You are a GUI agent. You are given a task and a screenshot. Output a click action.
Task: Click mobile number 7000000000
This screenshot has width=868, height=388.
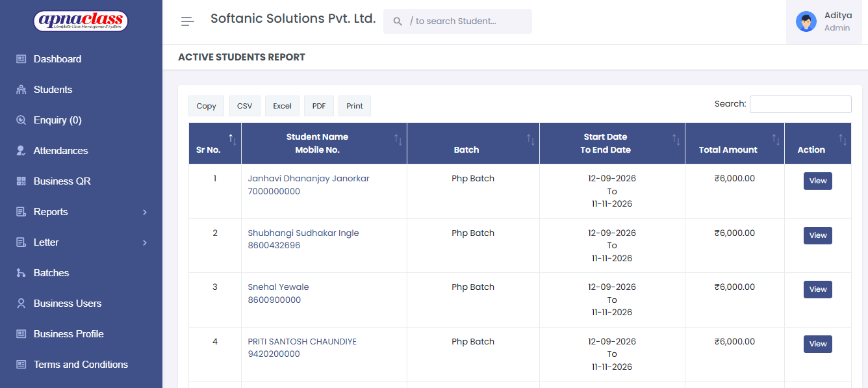tap(274, 192)
